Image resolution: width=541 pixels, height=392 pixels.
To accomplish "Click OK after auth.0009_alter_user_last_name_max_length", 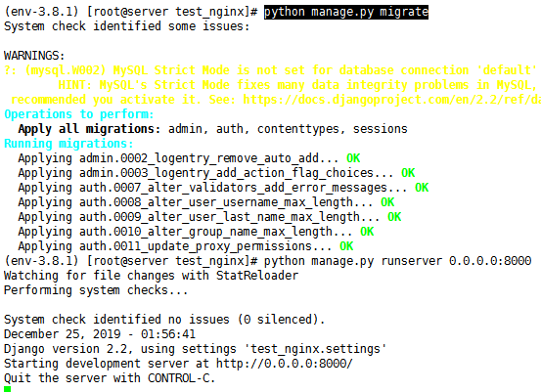I will pyautogui.click(x=394, y=217).
